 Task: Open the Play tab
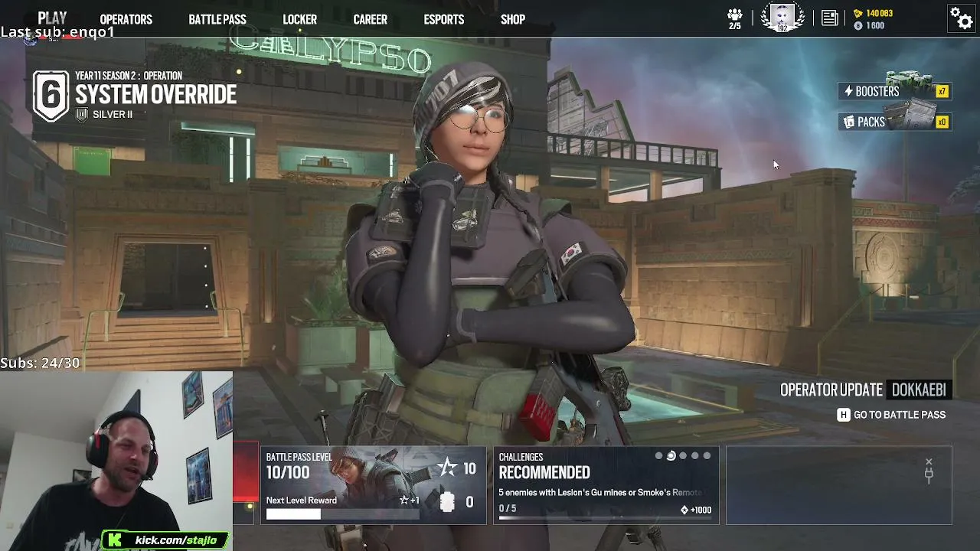coord(52,19)
